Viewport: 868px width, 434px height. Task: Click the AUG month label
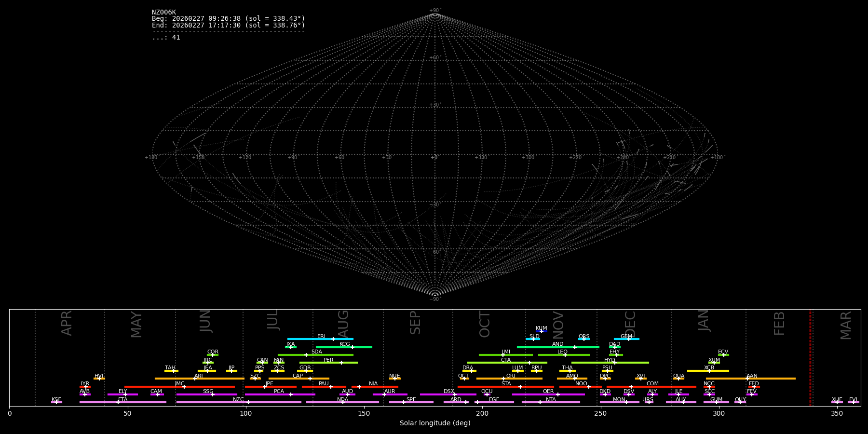[x=343, y=324]
